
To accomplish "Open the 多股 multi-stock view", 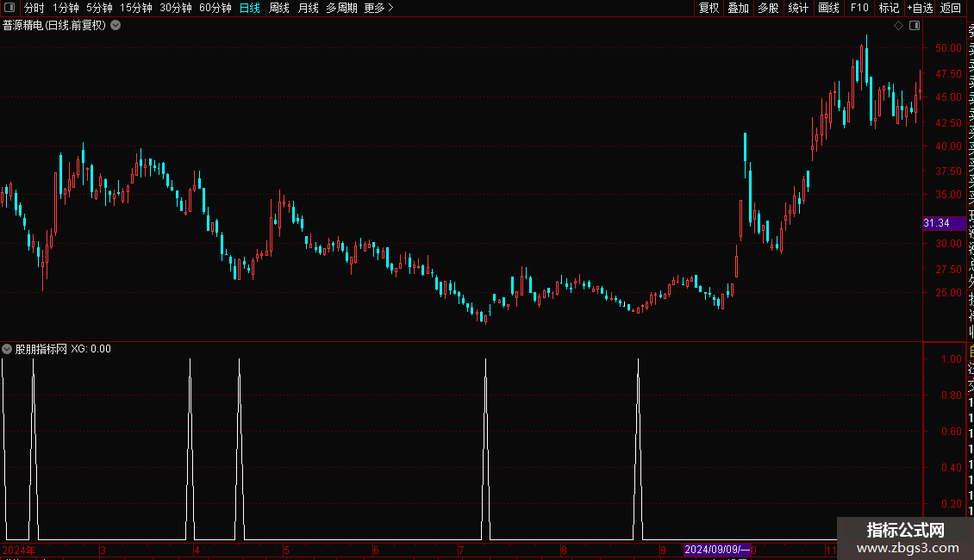I will tap(768, 8).
